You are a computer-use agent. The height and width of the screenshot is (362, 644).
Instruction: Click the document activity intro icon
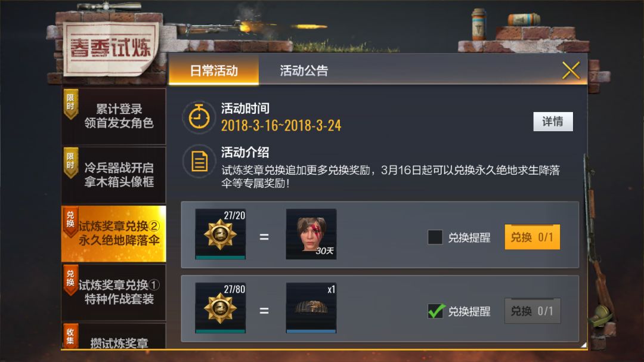199,162
